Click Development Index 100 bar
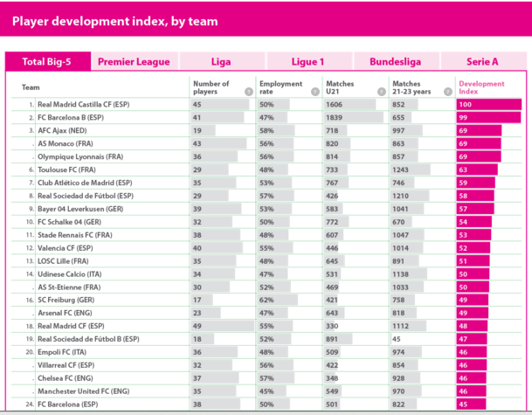The image size is (532, 415). (x=489, y=105)
